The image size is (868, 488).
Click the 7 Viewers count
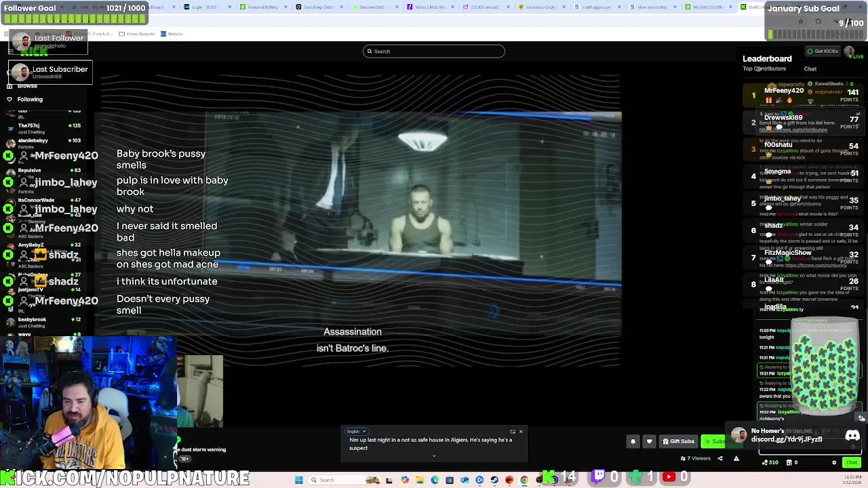(x=696, y=458)
